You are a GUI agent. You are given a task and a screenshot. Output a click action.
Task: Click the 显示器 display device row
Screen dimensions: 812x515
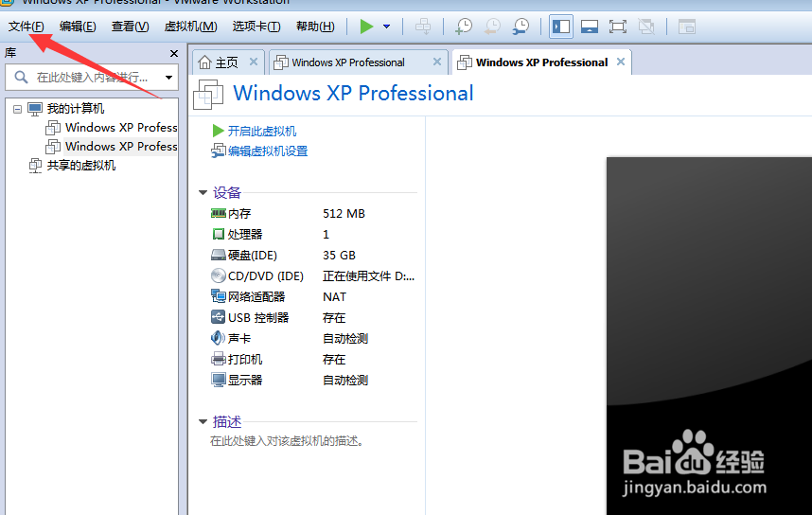tap(313, 380)
